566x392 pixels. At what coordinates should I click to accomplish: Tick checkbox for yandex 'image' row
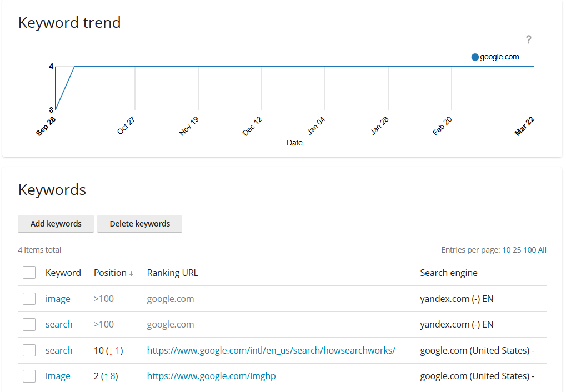pyautogui.click(x=29, y=299)
